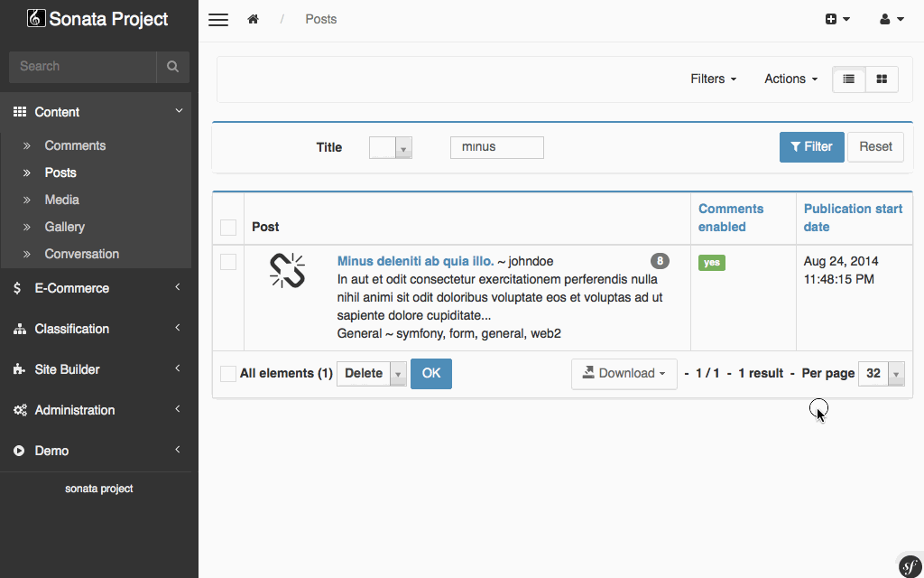924x578 pixels.
Task: Open the Minus deleniti ab quia illo post
Action: 415,262
